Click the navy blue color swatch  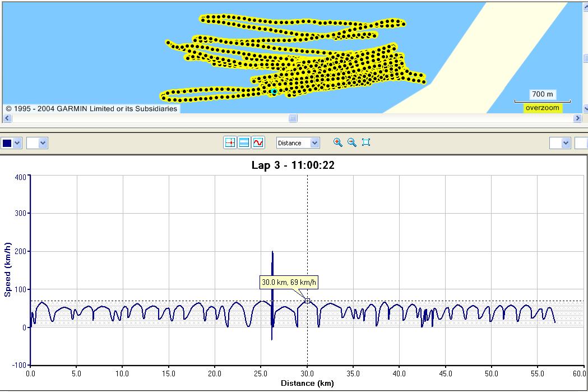point(6,143)
